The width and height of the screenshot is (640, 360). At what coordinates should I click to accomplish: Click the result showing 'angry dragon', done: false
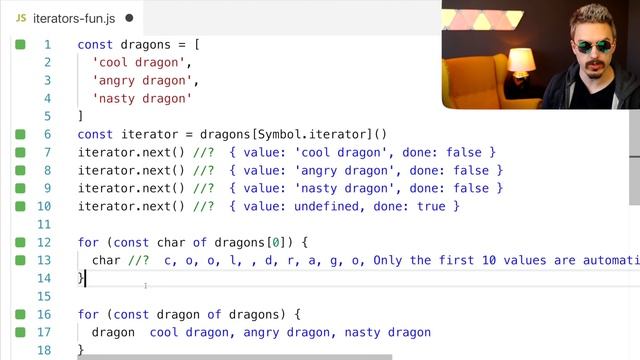(x=366, y=170)
